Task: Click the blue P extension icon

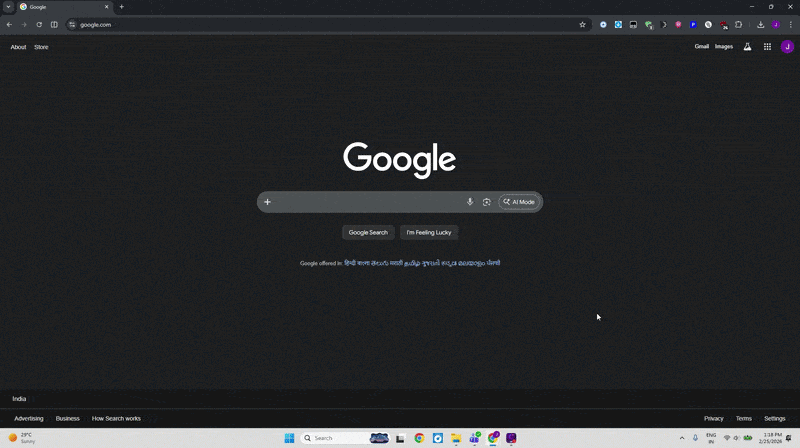Action: click(x=693, y=24)
